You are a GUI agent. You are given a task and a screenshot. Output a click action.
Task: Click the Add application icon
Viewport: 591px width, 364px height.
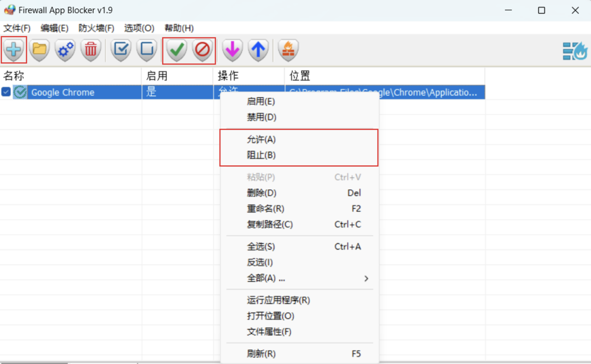click(14, 50)
